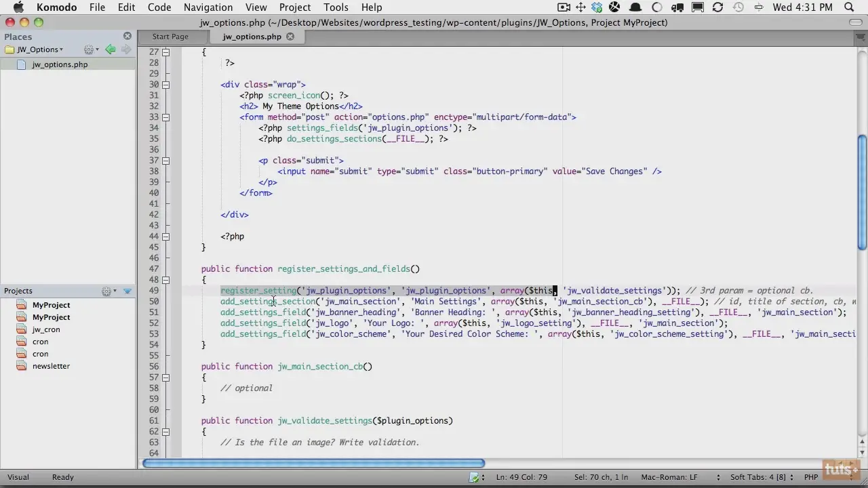The width and height of the screenshot is (868, 488).
Task: Open Spotlight search in the menu bar
Action: [849, 7]
